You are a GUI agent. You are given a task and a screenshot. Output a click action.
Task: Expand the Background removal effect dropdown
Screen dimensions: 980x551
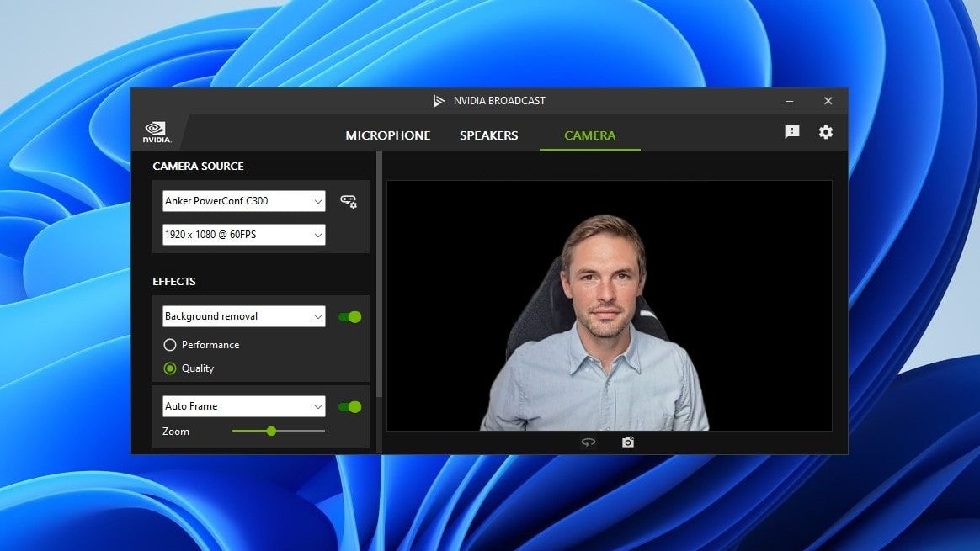click(243, 316)
